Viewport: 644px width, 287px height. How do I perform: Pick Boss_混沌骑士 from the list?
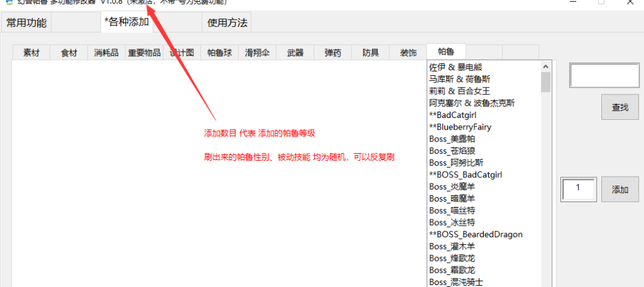coord(456,282)
